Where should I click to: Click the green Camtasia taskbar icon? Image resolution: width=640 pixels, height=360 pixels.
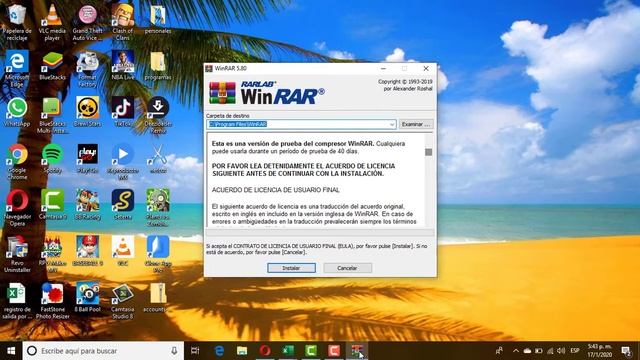pyautogui.click(x=311, y=351)
